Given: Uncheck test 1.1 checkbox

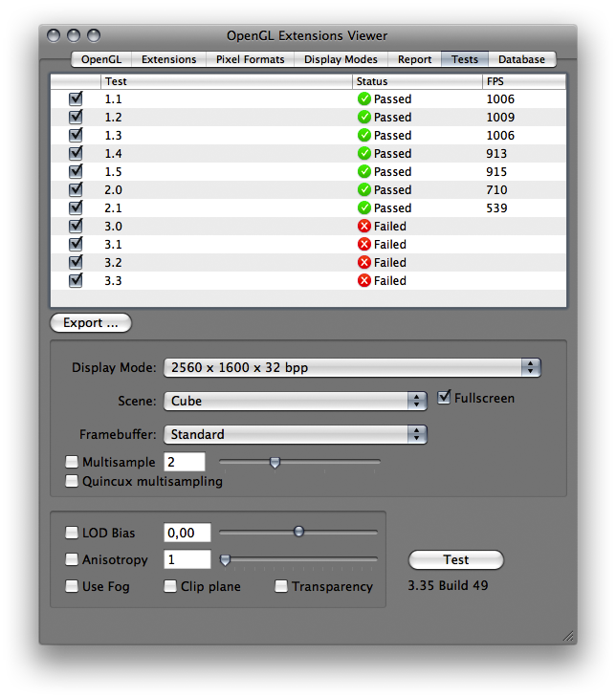Looking at the screenshot, I should [x=76, y=98].
